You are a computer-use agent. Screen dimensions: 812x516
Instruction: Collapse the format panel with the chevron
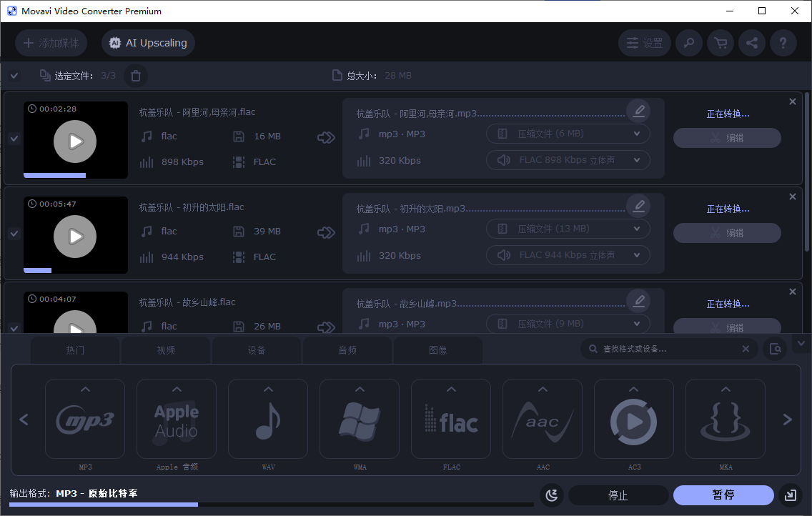pyautogui.click(x=801, y=343)
